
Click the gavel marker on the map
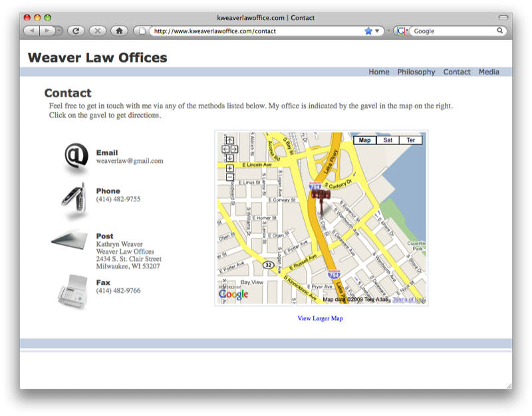click(x=321, y=195)
